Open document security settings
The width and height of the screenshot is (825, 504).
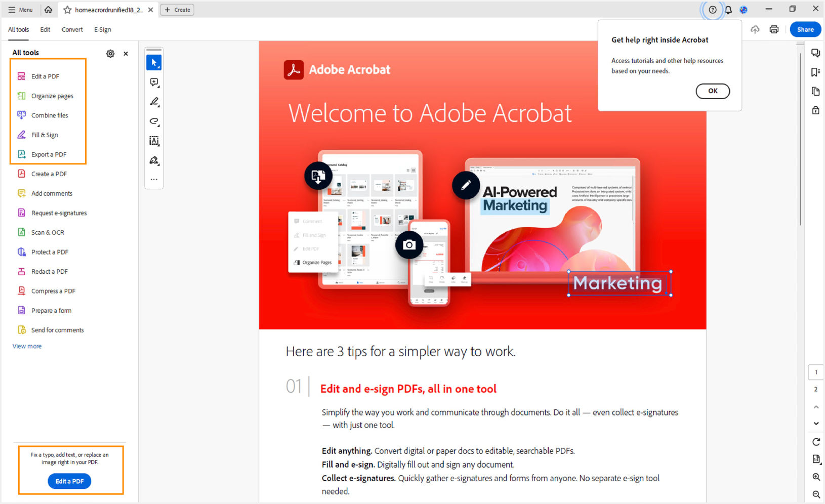(815, 110)
